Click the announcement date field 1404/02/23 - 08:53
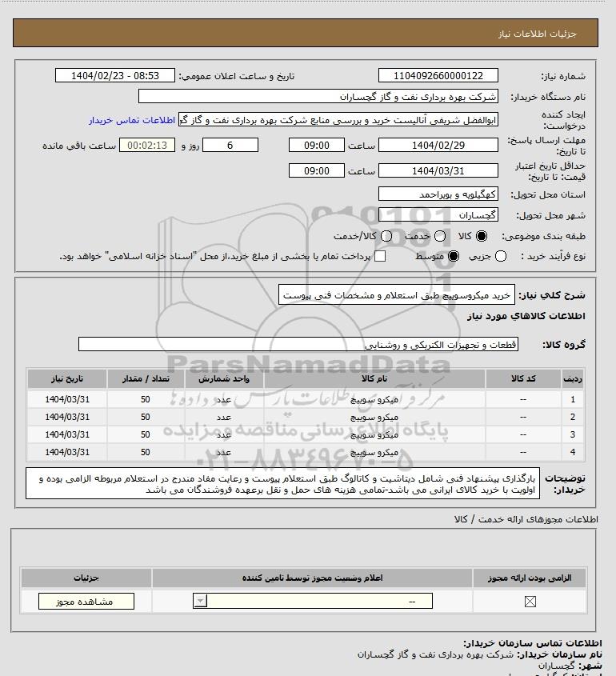Viewport: 616px width, 676px height. pyautogui.click(x=115, y=75)
